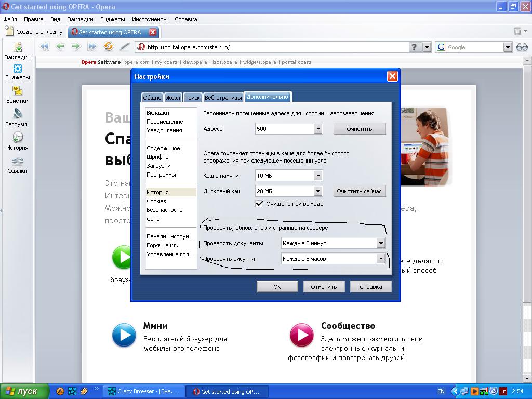The image size is (532, 399).
Task: Expand the Проверять документы dropdown
Action: tap(381, 243)
